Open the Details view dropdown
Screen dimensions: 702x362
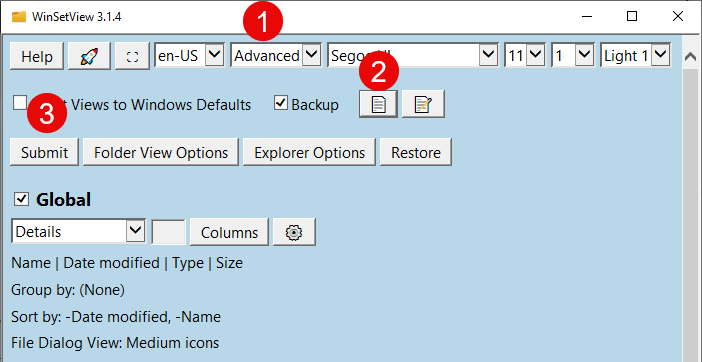tap(78, 231)
